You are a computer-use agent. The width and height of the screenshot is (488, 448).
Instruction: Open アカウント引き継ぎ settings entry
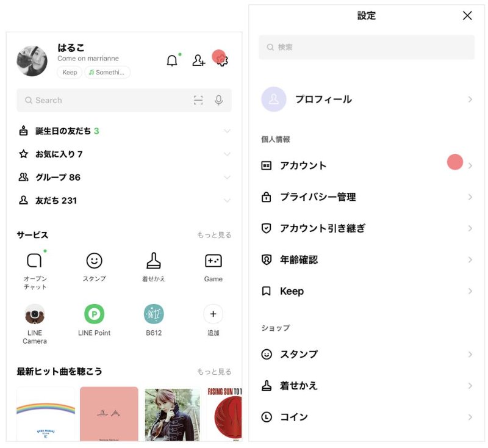click(x=366, y=228)
